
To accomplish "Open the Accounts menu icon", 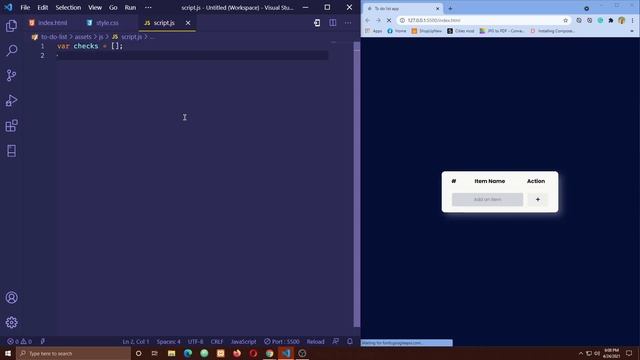I will [x=11, y=298].
